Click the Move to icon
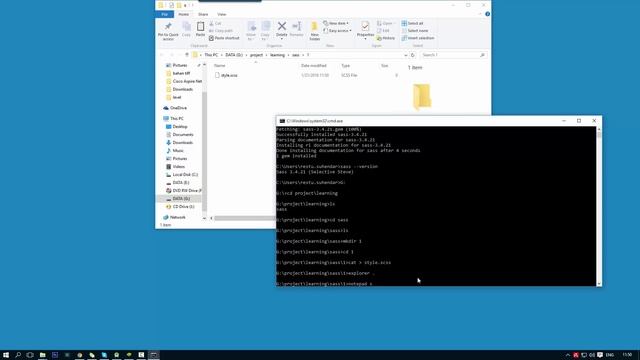The image size is (640, 360). click(x=251, y=27)
